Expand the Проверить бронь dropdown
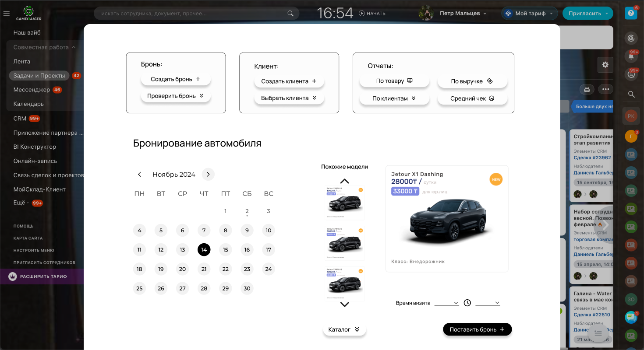The height and width of the screenshot is (350, 644). tap(176, 96)
